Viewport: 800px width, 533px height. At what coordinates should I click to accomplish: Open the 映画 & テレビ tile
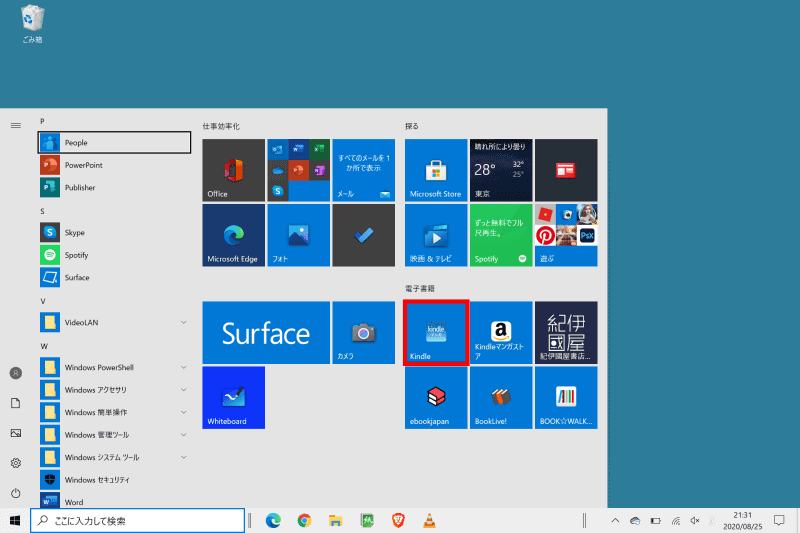(436, 235)
